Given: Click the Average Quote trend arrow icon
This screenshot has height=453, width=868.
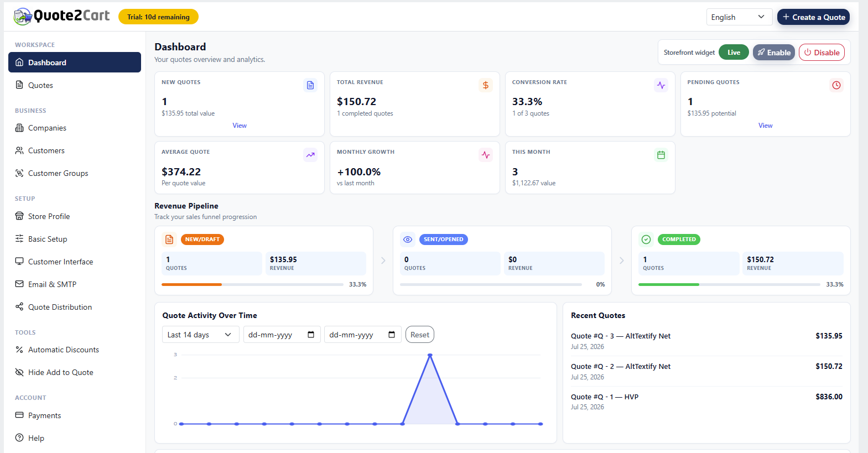Looking at the screenshot, I should [x=310, y=155].
